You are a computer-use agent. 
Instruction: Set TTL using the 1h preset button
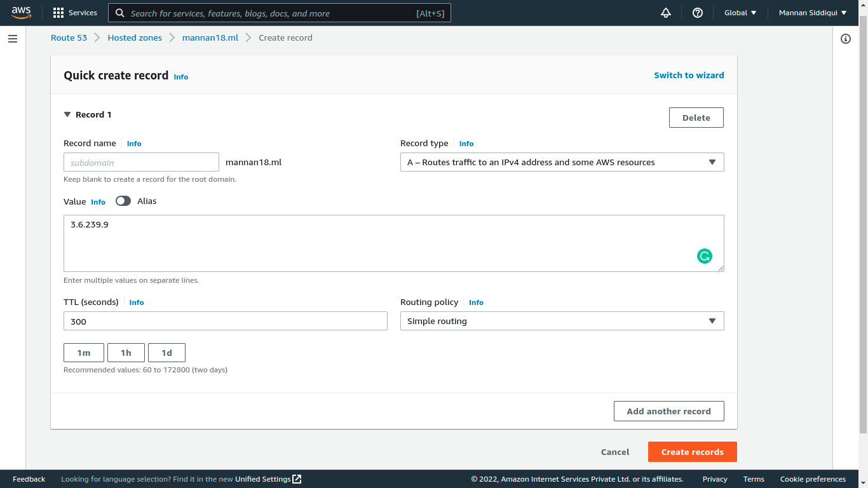(x=125, y=352)
